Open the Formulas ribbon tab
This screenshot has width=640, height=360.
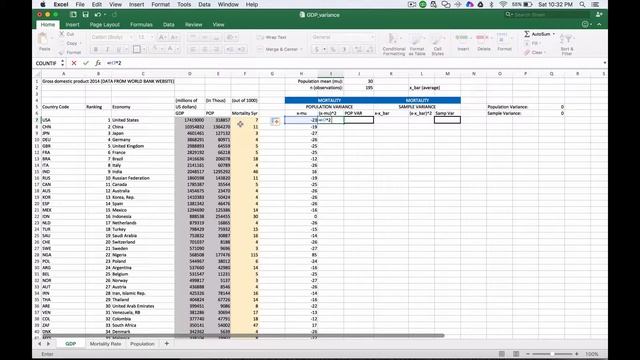141,24
